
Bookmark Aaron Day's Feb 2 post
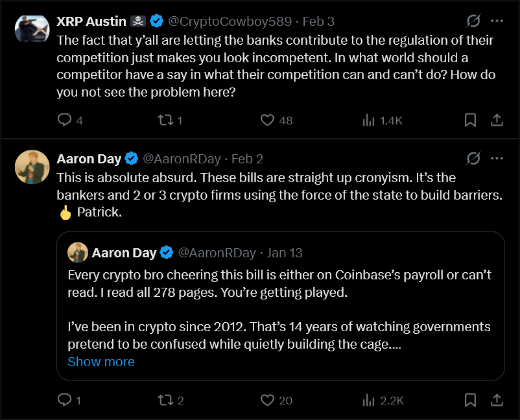(471, 400)
